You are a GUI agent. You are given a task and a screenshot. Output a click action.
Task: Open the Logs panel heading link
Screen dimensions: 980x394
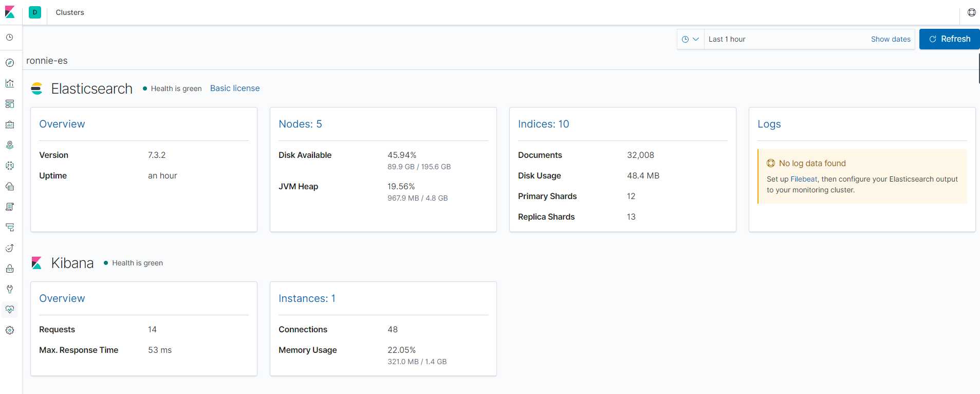[x=769, y=124]
